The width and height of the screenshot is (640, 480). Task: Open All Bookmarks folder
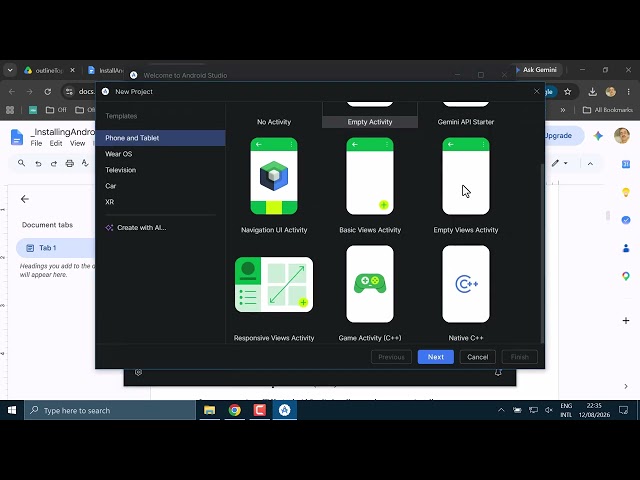pos(608,110)
